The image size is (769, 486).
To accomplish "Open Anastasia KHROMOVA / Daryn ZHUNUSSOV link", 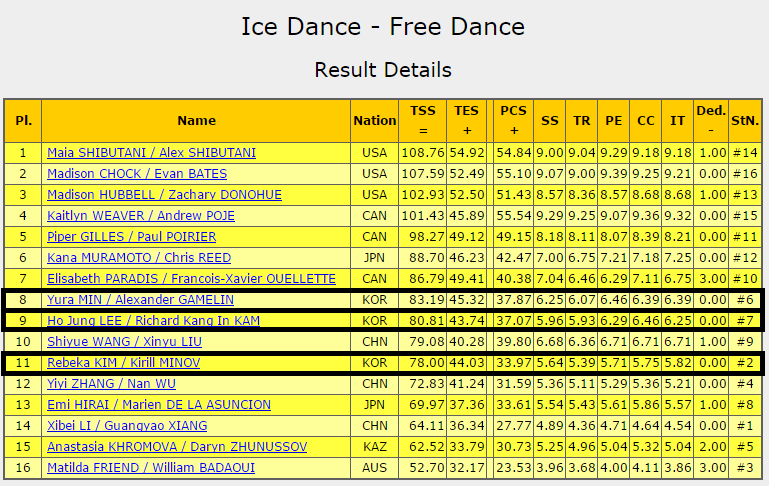I will (177, 447).
